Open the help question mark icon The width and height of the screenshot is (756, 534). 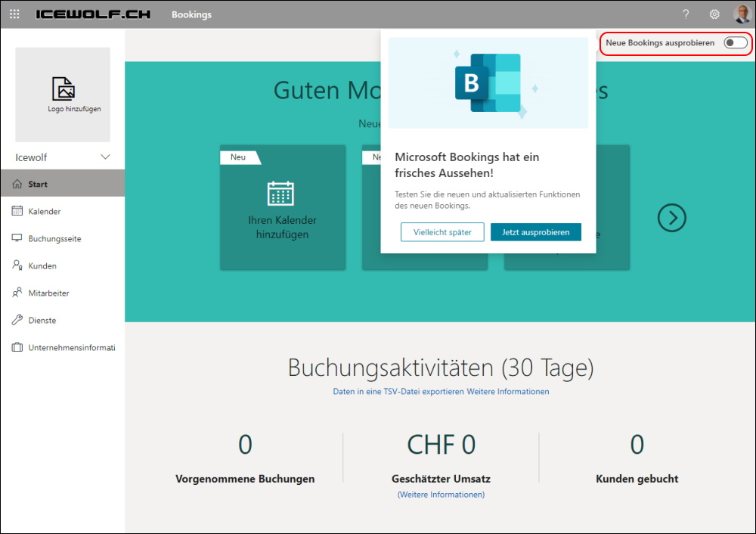coord(686,14)
